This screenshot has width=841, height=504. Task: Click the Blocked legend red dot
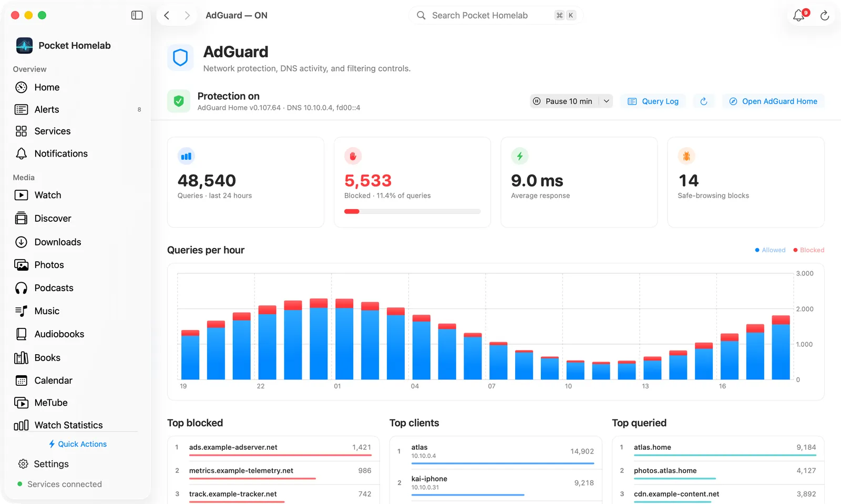click(x=795, y=250)
